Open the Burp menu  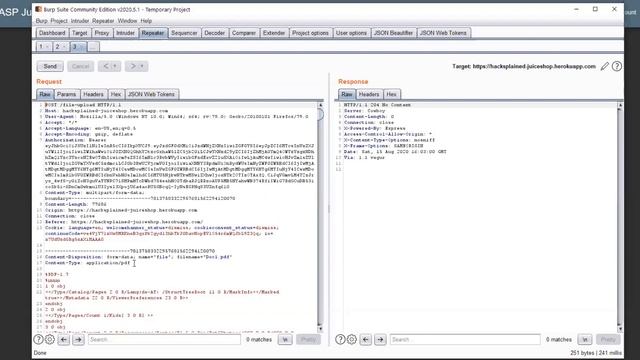pos(41,21)
